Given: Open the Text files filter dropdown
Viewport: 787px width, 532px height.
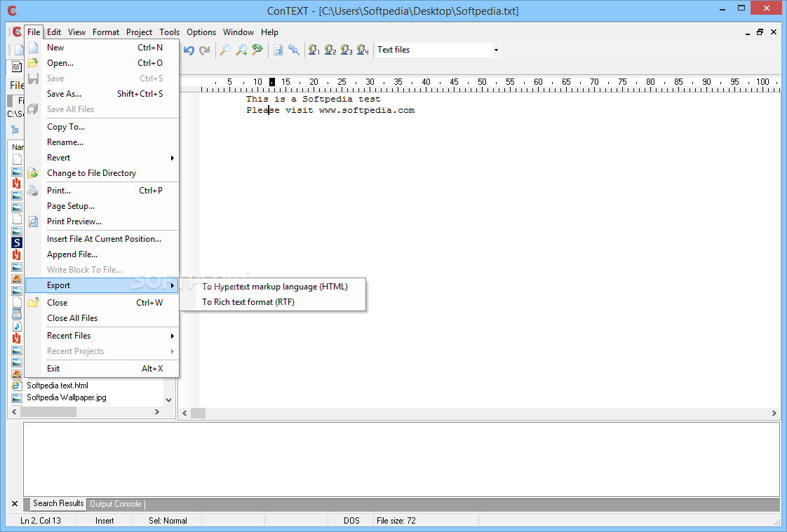Looking at the screenshot, I should coord(496,50).
